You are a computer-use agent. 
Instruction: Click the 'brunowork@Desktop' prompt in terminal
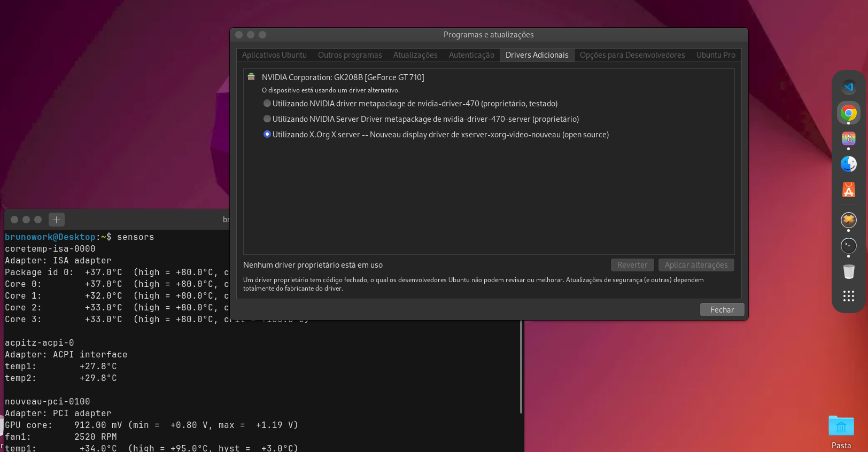[50, 237]
